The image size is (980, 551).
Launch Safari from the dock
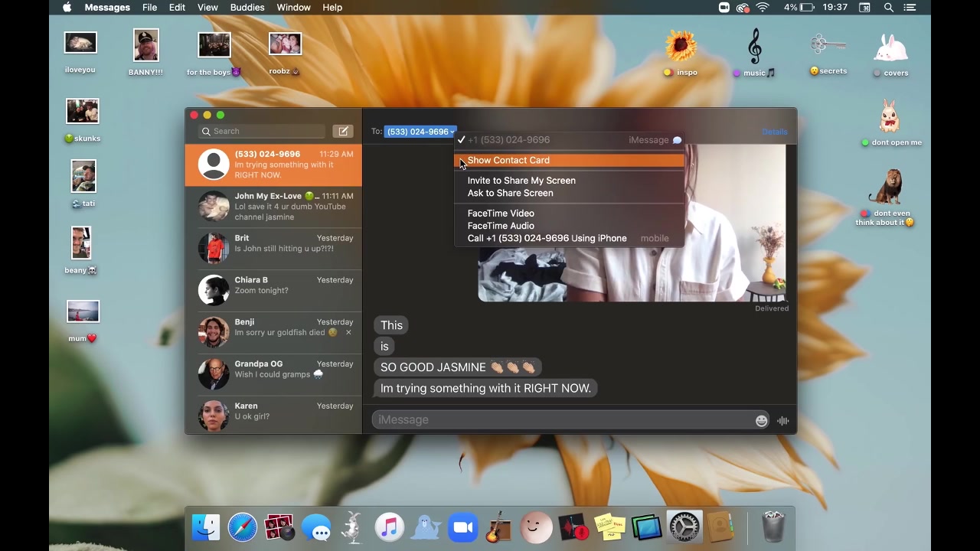pos(243,528)
